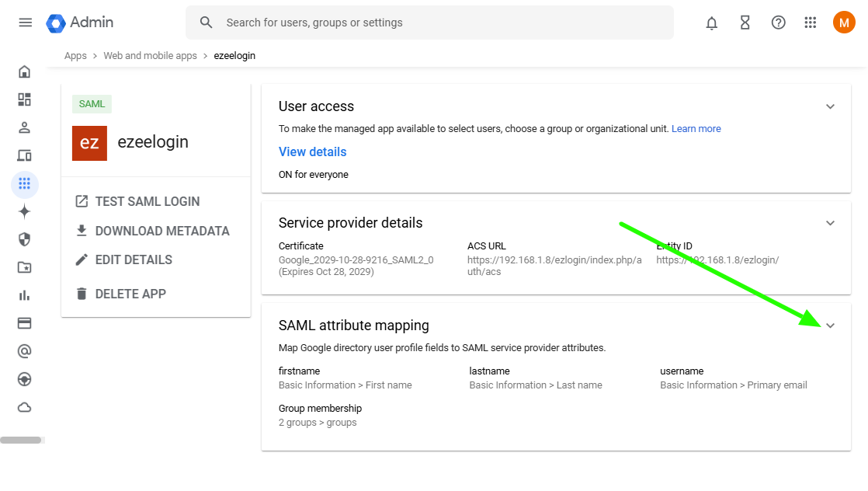Open View details for user access
868x491 pixels.
tap(312, 151)
